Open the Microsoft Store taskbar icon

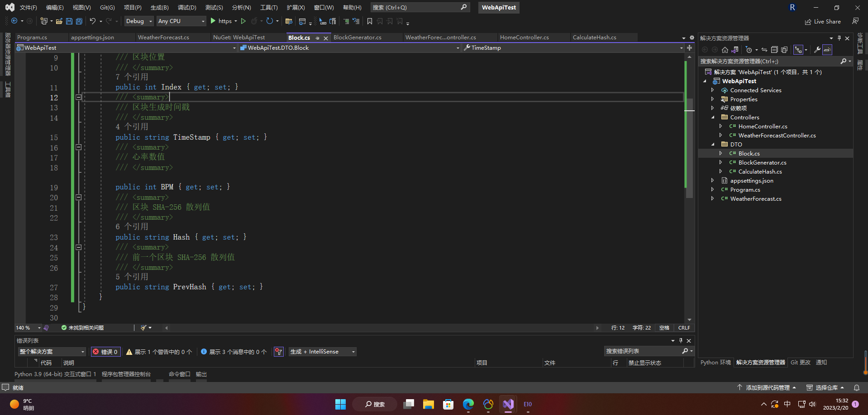pos(448,404)
